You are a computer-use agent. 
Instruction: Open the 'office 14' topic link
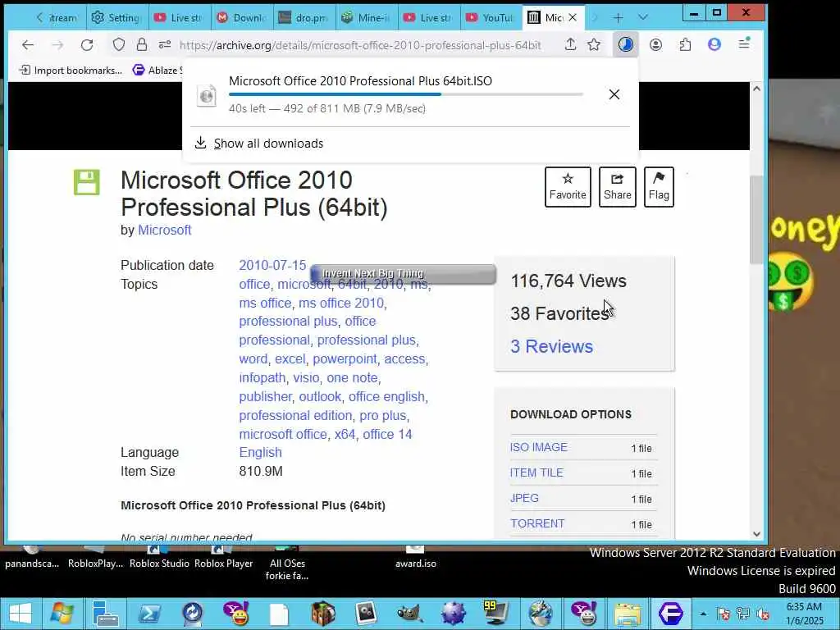[x=387, y=434]
